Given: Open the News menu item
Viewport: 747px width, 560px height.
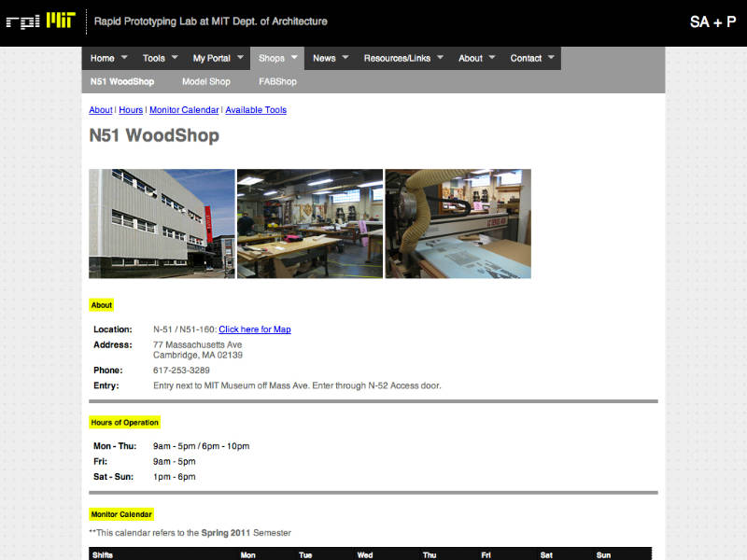Looking at the screenshot, I should [324, 58].
